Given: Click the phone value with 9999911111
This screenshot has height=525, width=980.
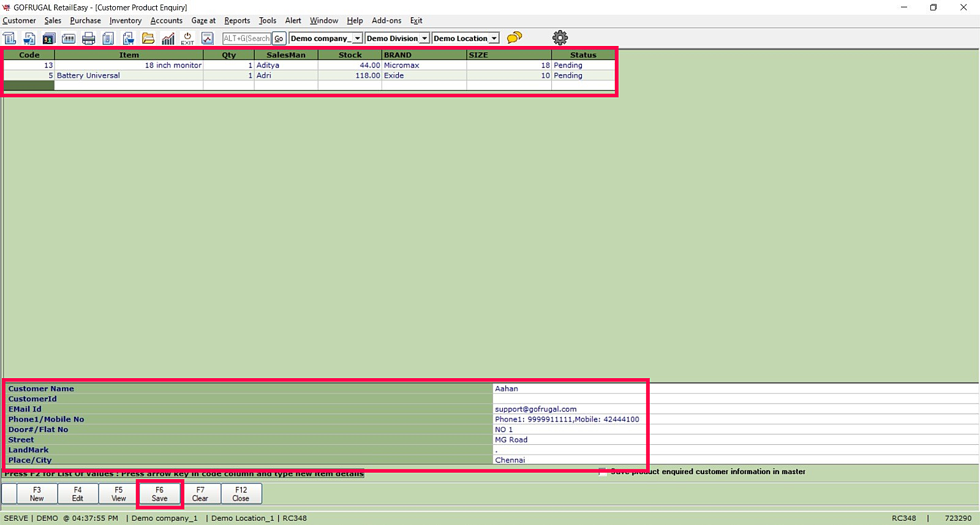Looking at the screenshot, I should (567, 420).
